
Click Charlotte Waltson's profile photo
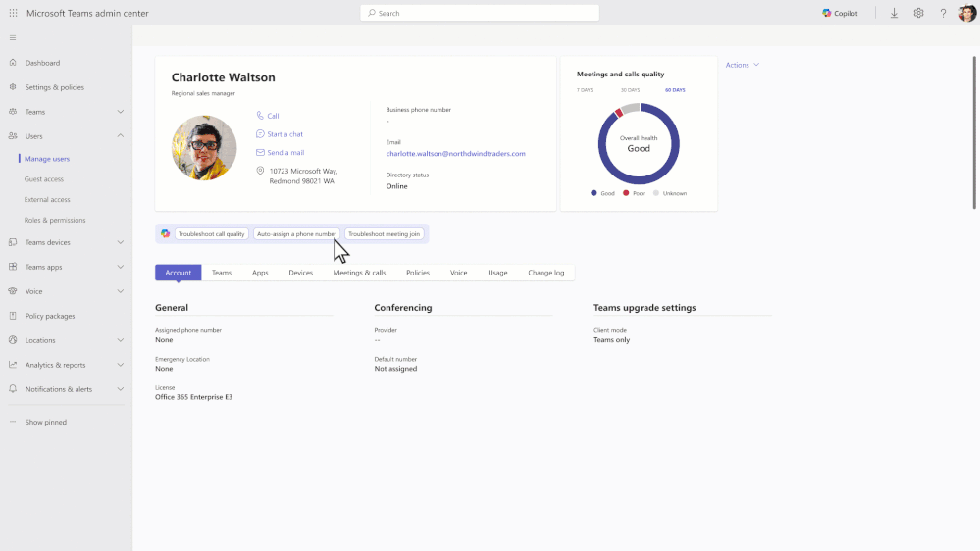[x=204, y=147]
